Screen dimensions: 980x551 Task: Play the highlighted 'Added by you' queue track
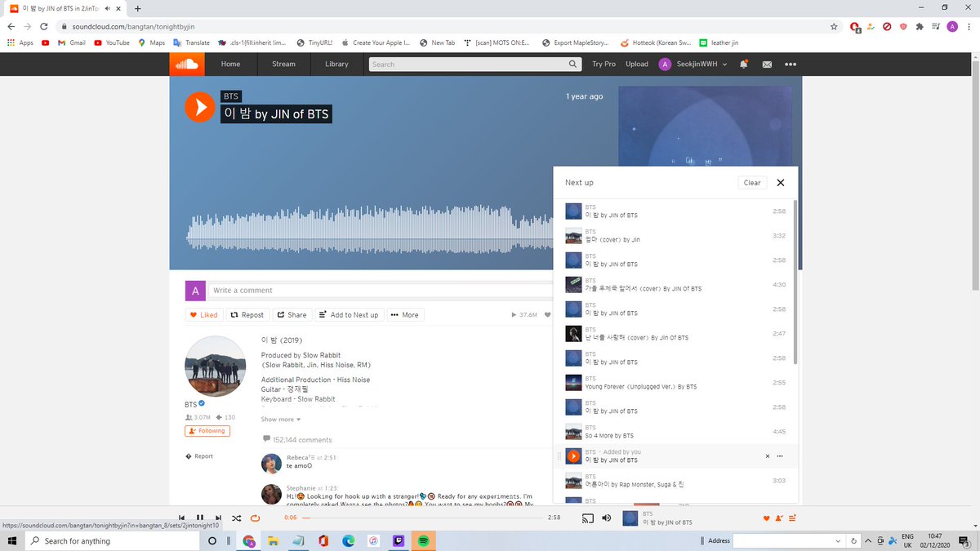[x=573, y=456]
